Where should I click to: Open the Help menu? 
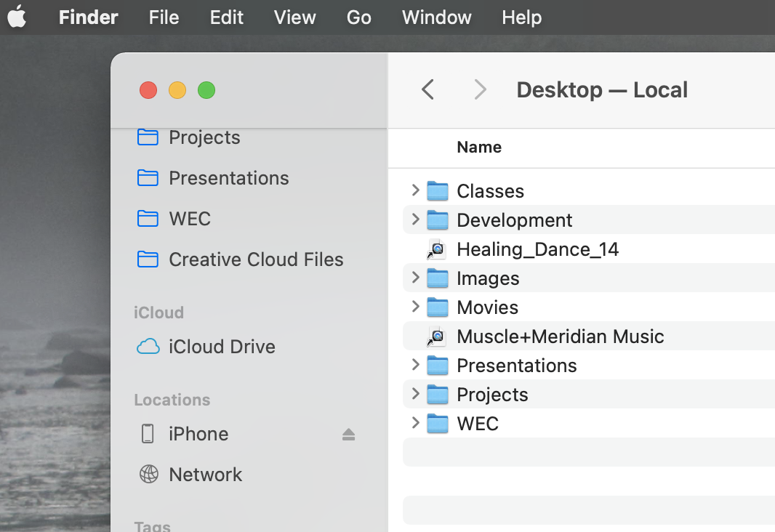pyautogui.click(x=521, y=17)
